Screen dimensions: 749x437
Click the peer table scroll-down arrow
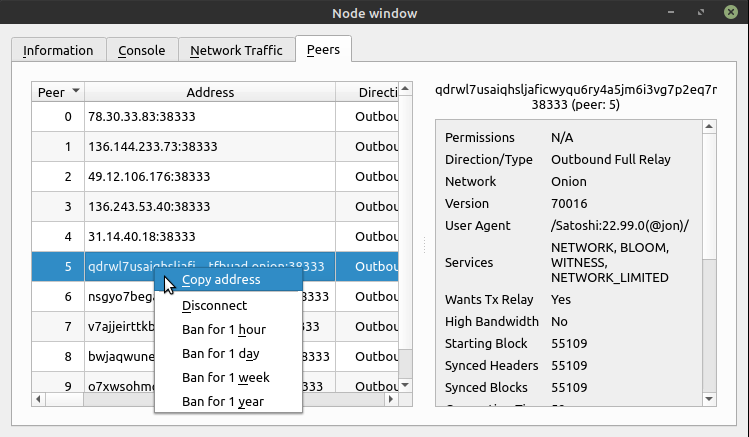click(405, 385)
